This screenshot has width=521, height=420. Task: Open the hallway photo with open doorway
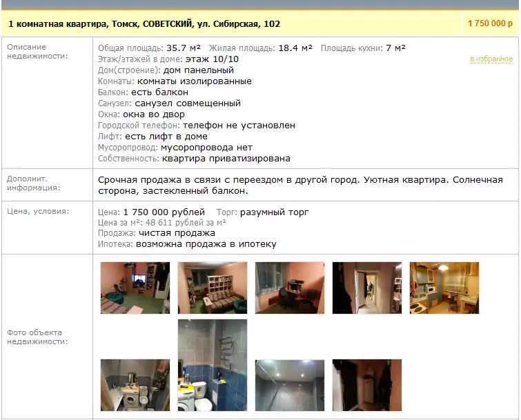tap(366, 288)
